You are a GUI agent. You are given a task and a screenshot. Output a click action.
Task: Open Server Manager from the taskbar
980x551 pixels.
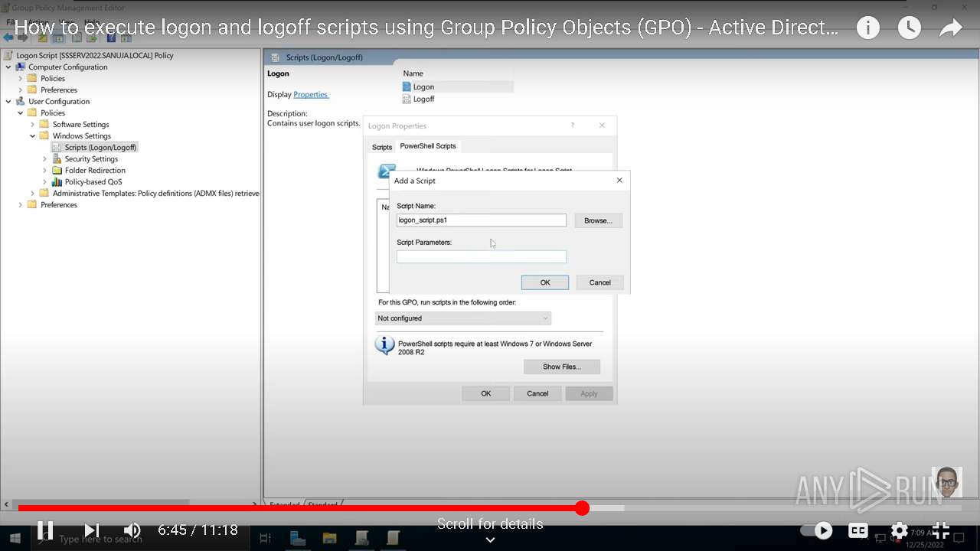[297, 539]
